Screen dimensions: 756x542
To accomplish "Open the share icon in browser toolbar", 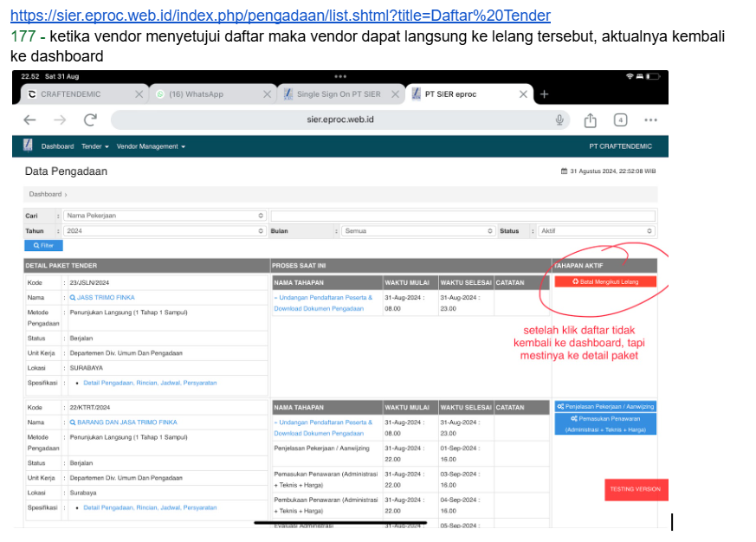I will pyautogui.click(x=591, y=120).
